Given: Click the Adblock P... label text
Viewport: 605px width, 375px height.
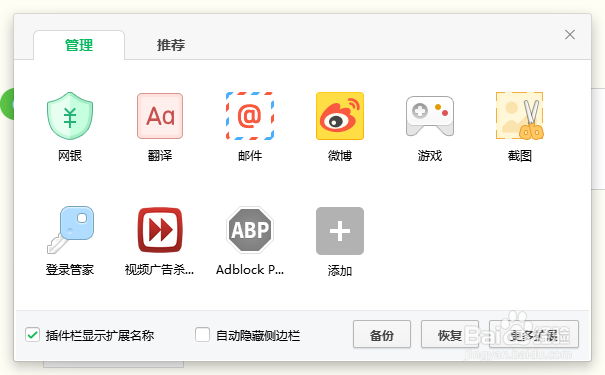Looking at the screenshot, I should pos(250,270).
